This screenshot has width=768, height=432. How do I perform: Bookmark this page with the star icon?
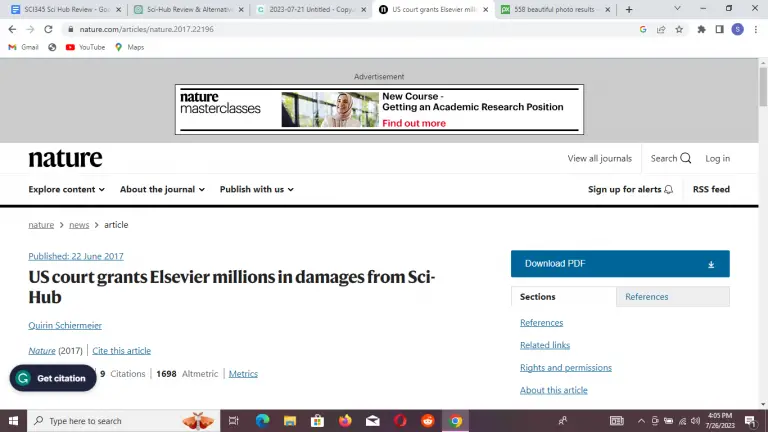coord(679,29)
